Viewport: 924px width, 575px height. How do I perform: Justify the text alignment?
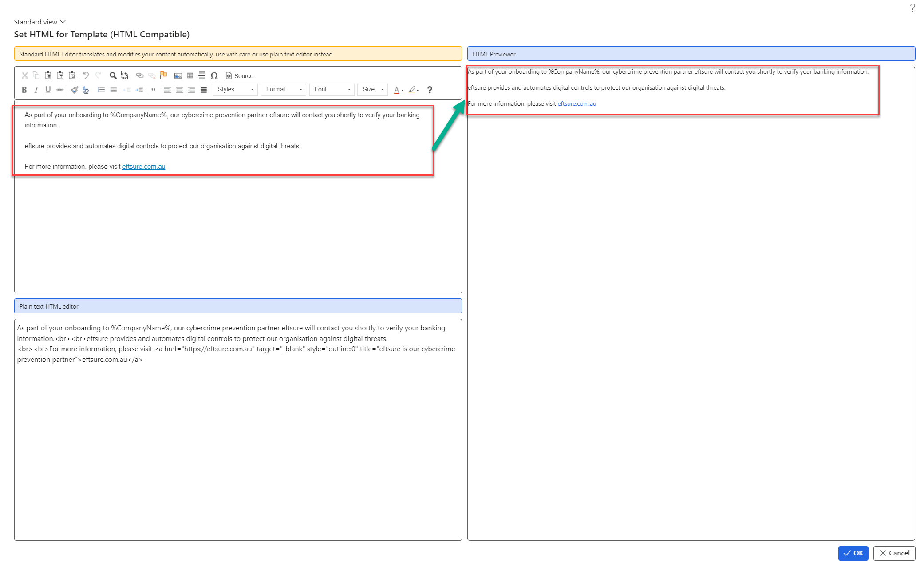204,90
